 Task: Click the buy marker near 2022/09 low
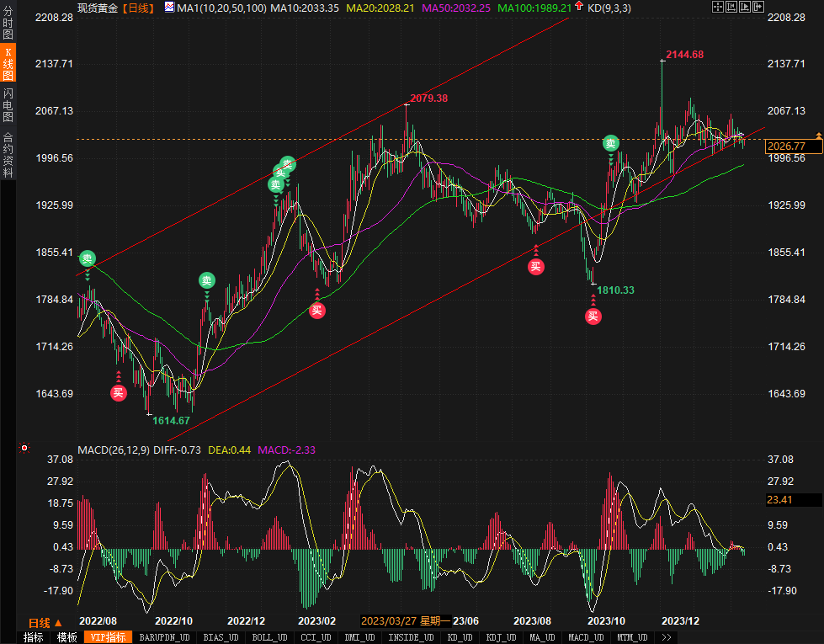click(119, 392)
